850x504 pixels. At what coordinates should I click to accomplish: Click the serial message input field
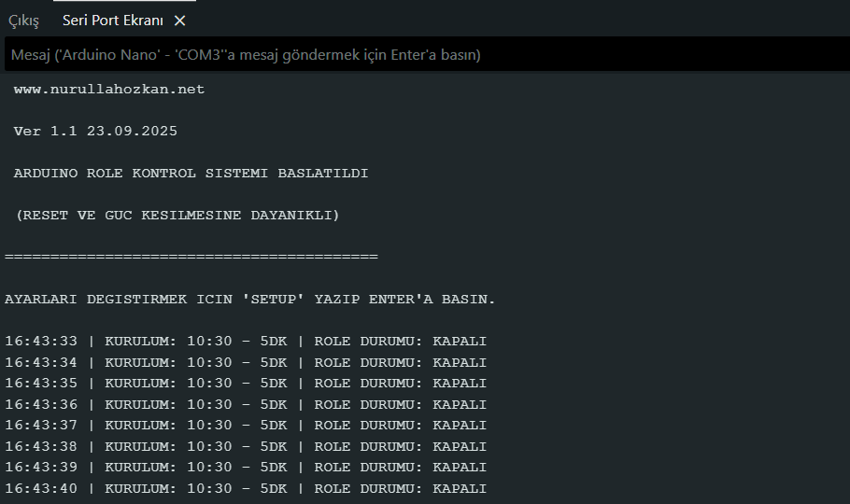pos(425,55)
